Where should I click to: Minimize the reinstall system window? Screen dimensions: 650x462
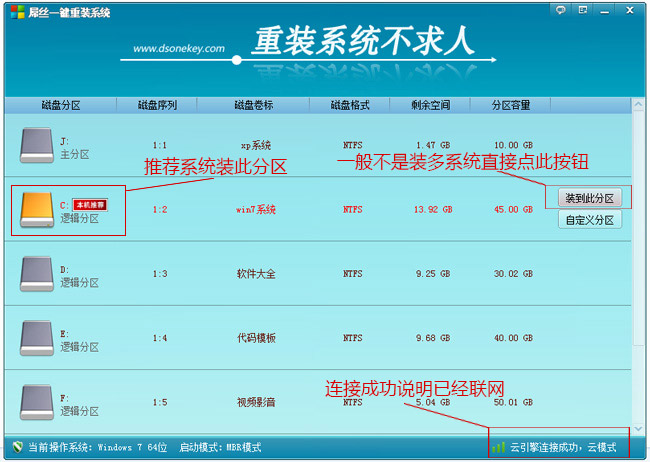click(602, 10)
